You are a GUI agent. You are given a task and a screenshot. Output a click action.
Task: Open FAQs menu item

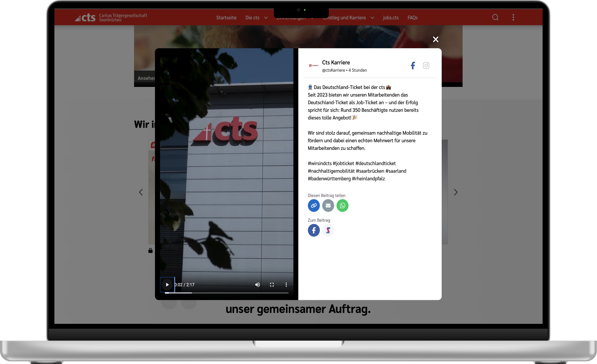412,18
